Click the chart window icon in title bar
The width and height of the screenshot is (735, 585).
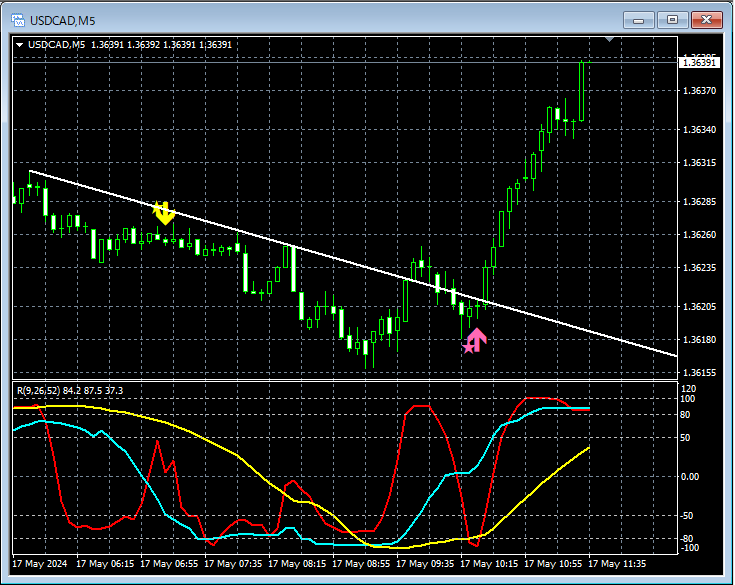19,20
